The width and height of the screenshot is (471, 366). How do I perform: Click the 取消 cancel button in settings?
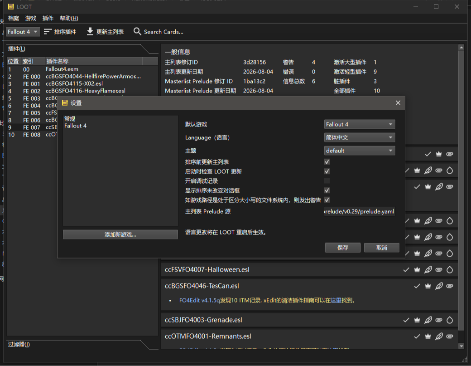point(382,248)
